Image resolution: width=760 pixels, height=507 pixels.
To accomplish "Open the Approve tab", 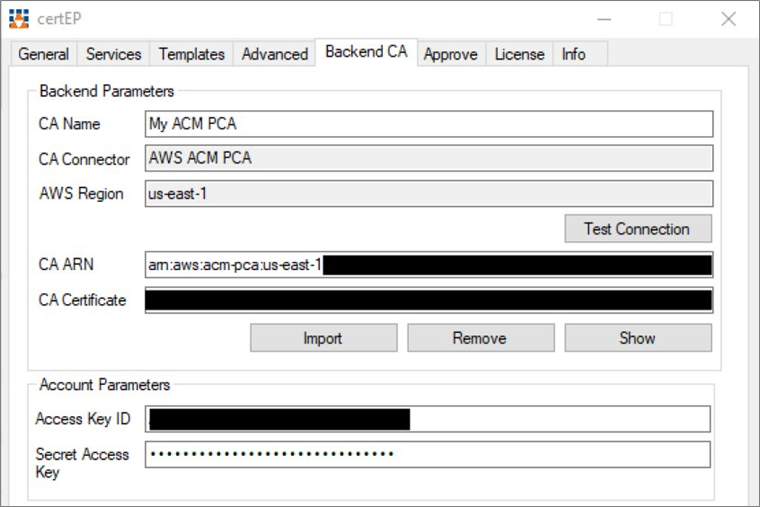I will point(451,54).
